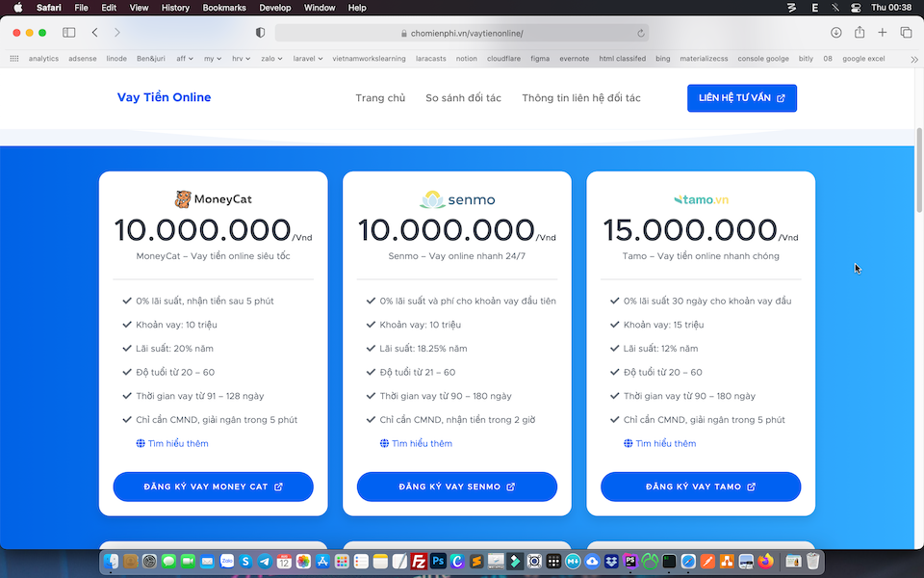Screen dimensions: 924x578
Task: Expand the hrv bookmarks folder
Action: (241, 59)
